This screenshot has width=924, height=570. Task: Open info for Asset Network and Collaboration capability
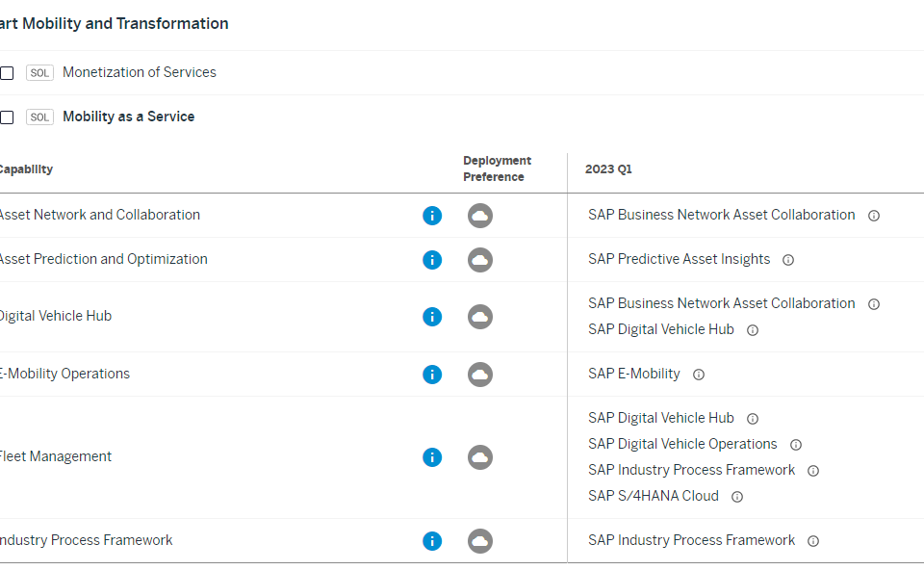[x=432, y=216]
